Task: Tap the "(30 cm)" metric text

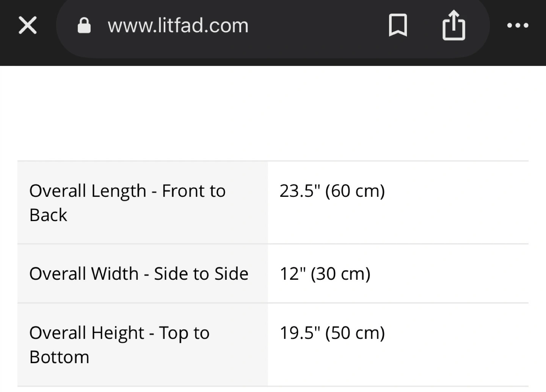Action: click(340, 273)
